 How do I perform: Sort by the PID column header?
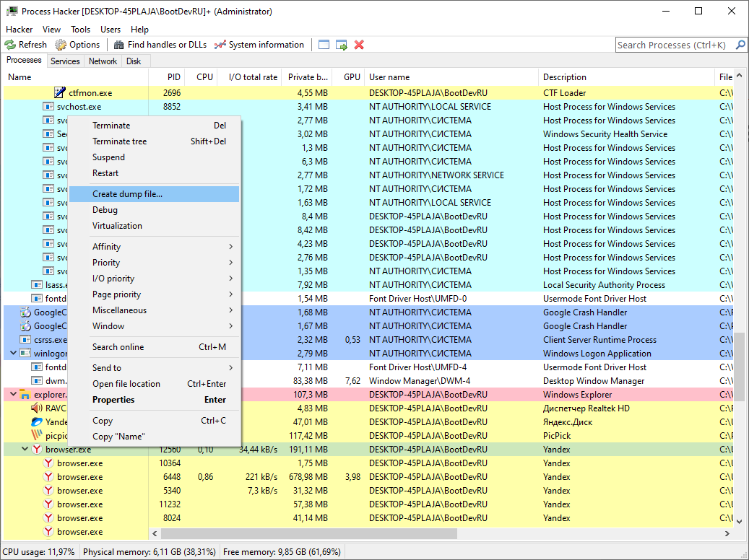[x=166, y=77]
